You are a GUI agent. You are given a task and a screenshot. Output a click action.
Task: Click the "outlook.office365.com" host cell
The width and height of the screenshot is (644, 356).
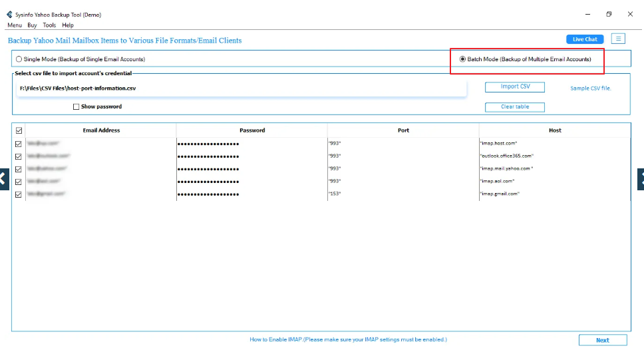point(554,156)
